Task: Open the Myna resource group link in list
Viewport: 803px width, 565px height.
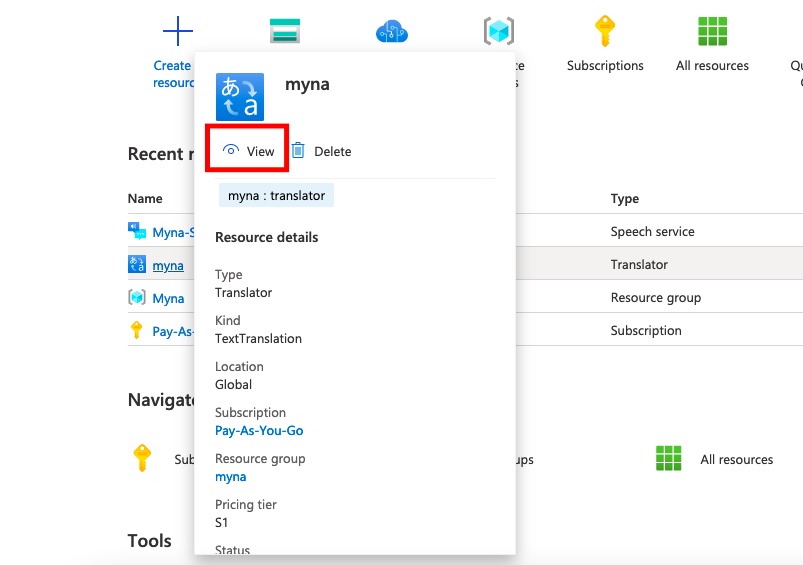Action: (168, 298)
